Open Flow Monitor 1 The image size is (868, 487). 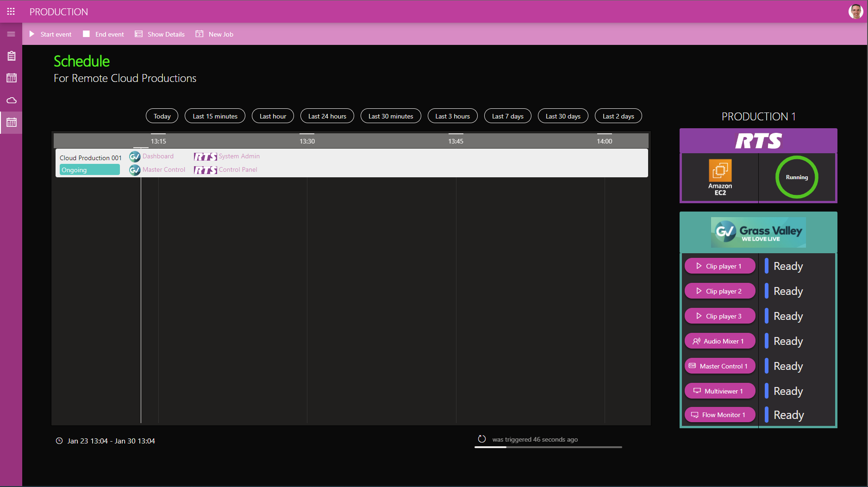tap(720, 415)
